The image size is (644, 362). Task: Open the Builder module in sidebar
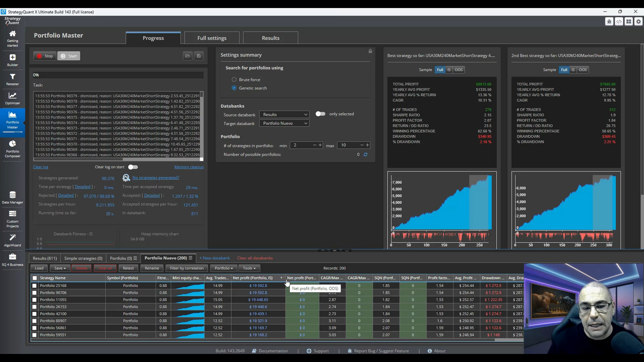click(12, 60)
